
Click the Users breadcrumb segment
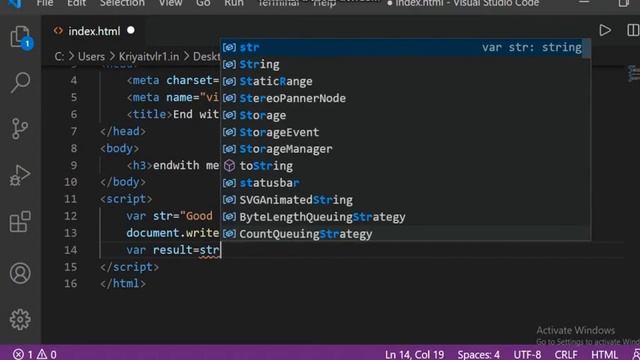click(91, 56)
